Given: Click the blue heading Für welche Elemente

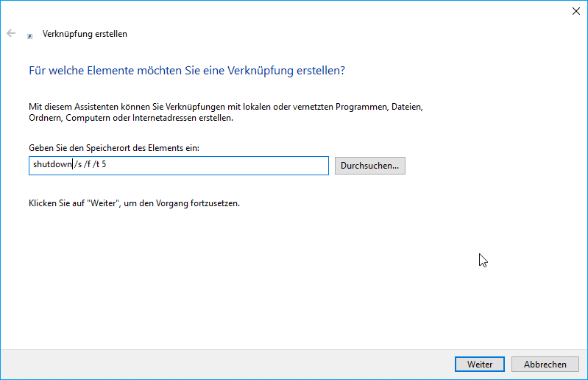Looking at the screenshot, I should (x=186, y=71).
